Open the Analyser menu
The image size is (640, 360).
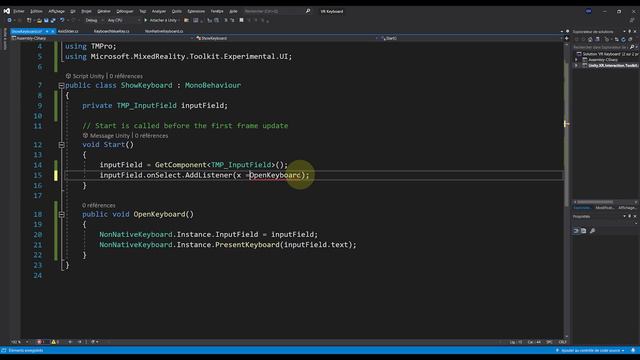(159, 11)
